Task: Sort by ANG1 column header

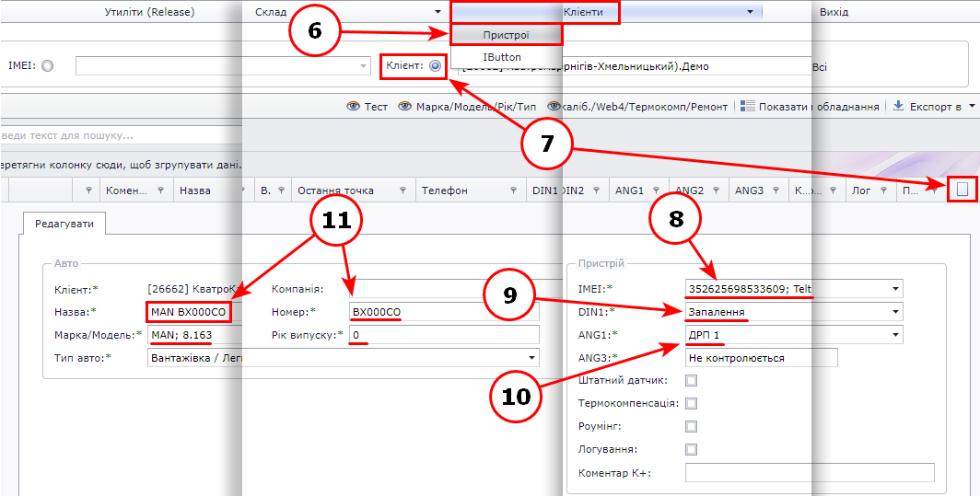Action: 629,190
